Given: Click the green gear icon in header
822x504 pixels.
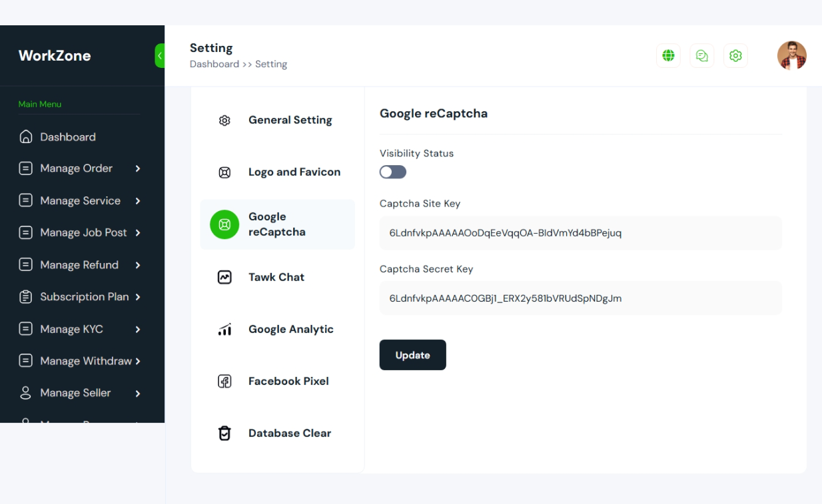Looking at the screenshot, I should tap(735, 56).
